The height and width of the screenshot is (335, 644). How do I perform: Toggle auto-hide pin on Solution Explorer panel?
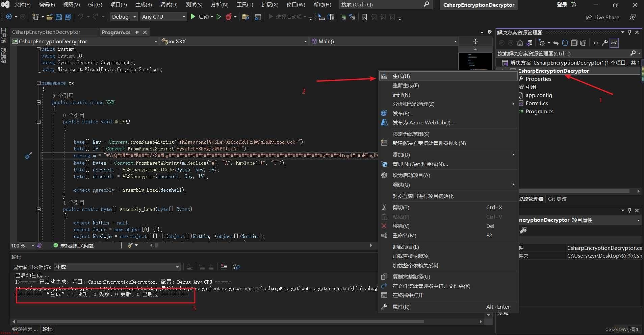pyautogui.click(x=629, y=32)
